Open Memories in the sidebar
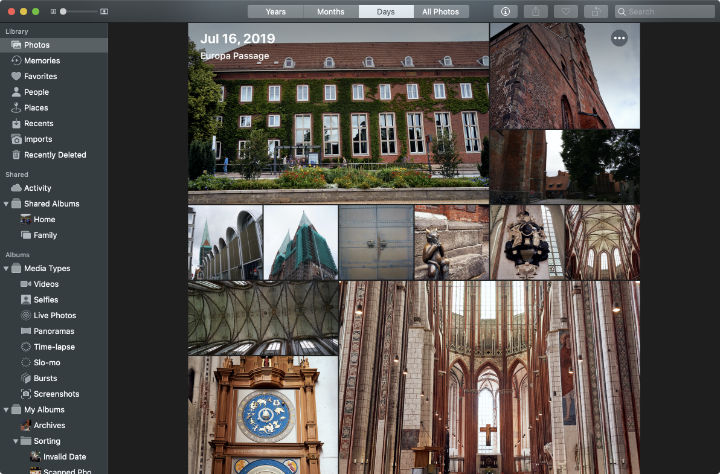The image size is (720, 474). [41, 61]
